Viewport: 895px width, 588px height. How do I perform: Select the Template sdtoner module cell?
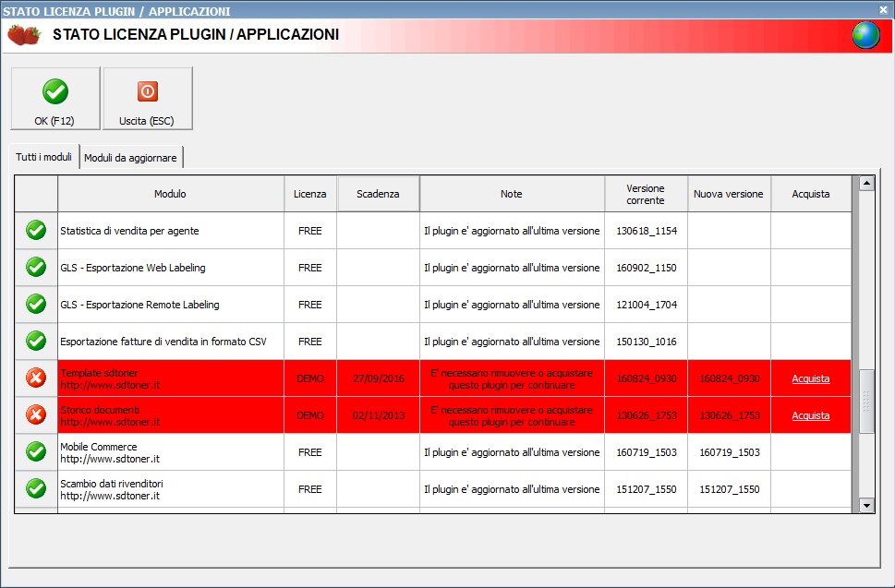point(171,378)
